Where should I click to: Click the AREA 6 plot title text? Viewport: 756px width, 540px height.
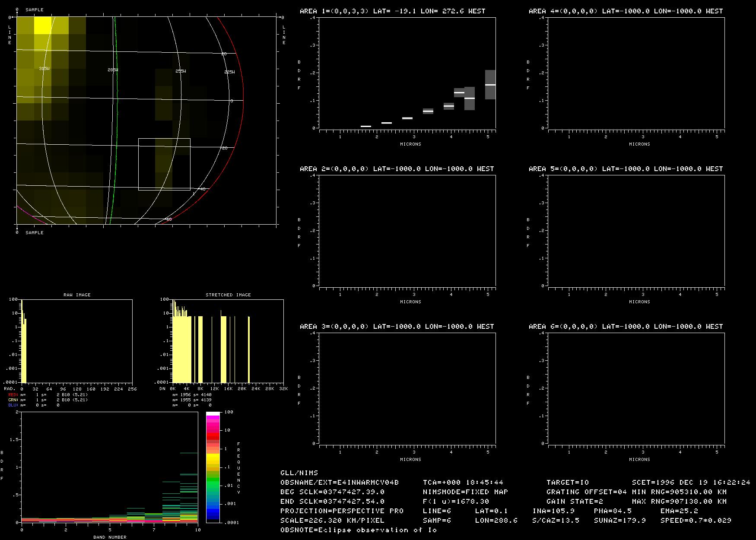click(626, 327)
